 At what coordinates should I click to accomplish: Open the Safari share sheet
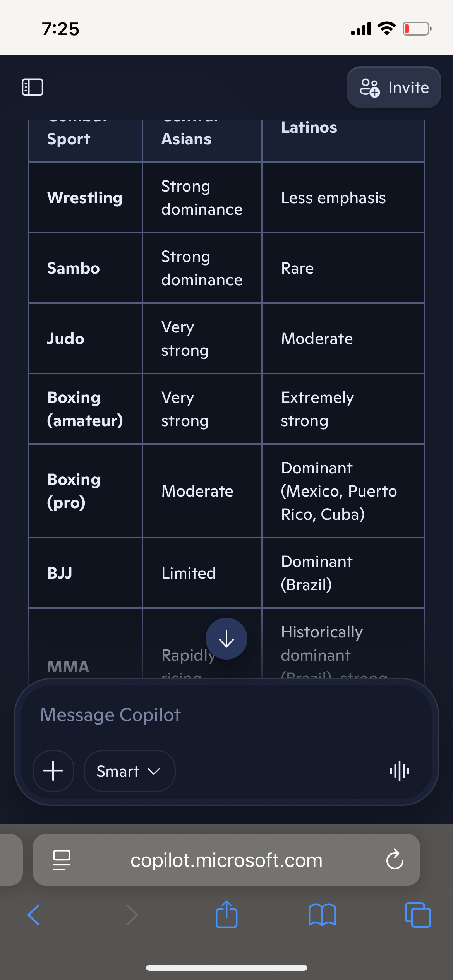226,914
